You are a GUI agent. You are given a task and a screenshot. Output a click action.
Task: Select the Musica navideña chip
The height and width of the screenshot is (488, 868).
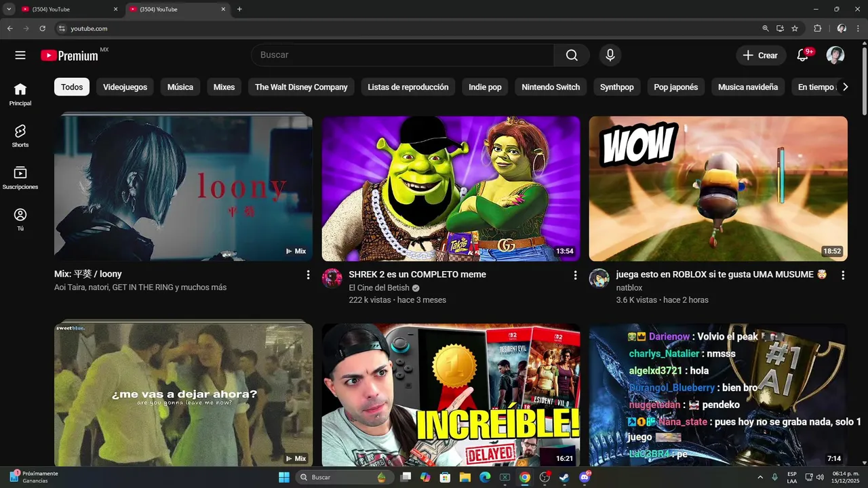[748, 87]
